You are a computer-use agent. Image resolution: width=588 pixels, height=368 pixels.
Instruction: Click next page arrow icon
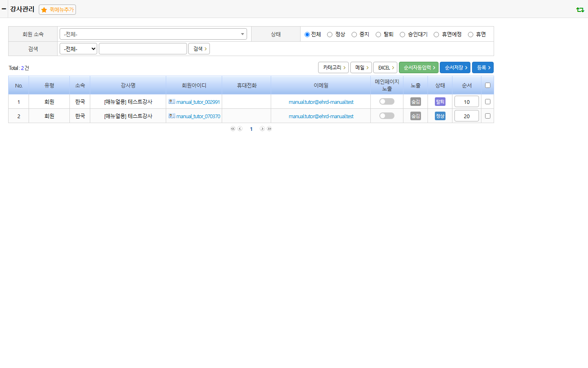pyautogui.click(x=262, y=129)
